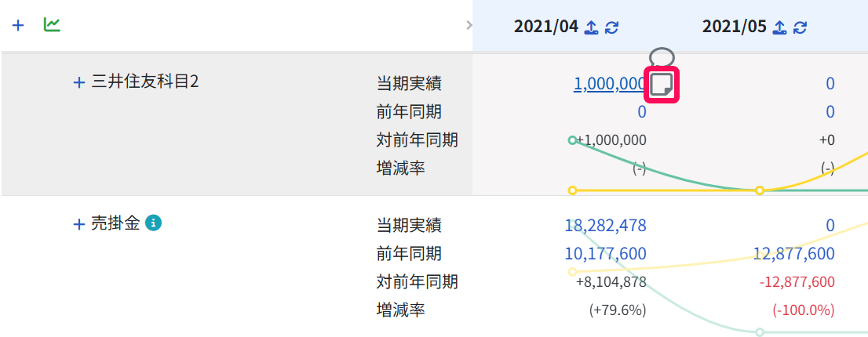Viewport: 868px width, 337px height.
Task: Click the upload icon next to 2021/04
Action: tap(592, 27)
